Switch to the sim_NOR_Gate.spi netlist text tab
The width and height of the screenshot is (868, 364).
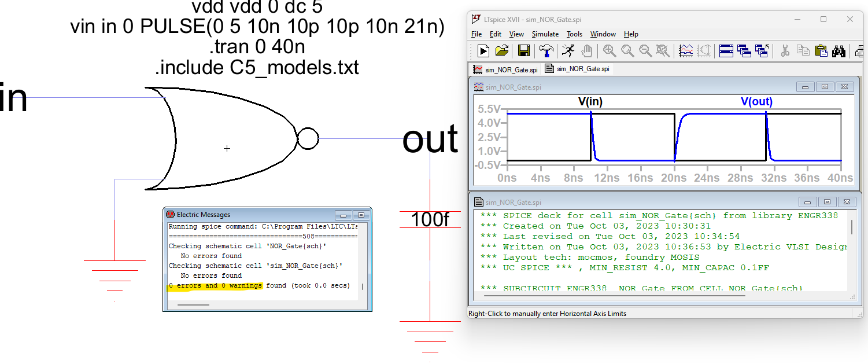[x=577, y=69]
